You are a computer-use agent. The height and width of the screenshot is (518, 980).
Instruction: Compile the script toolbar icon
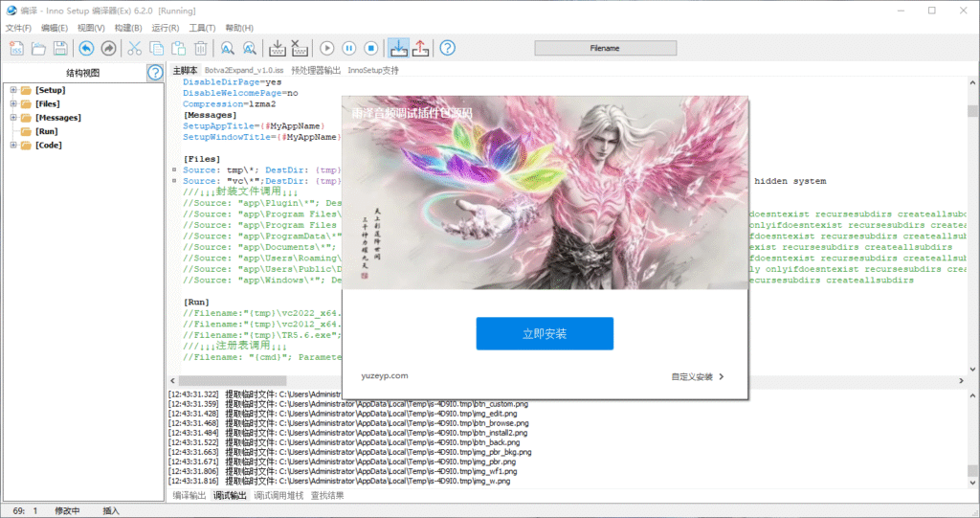(x=277, y=48)
